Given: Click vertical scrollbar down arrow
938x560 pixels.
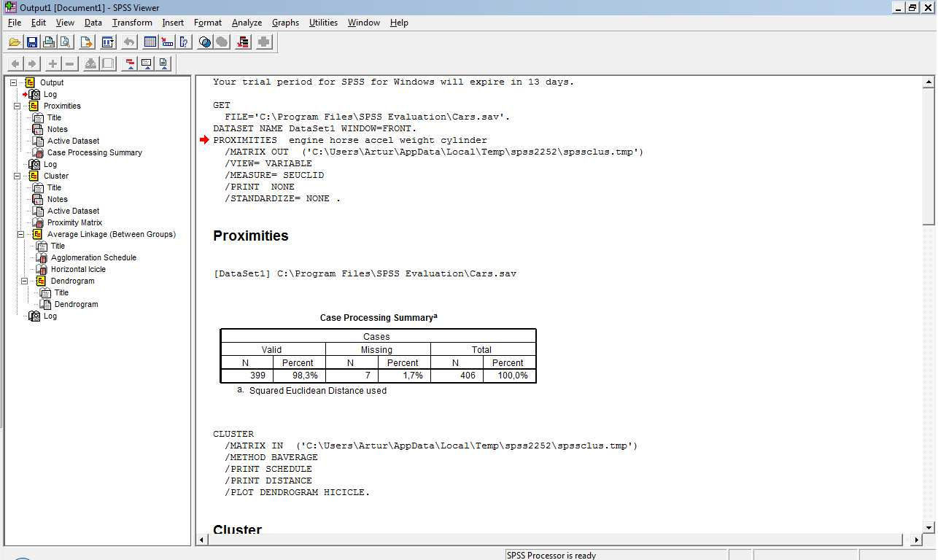Looking at the screenshot, I should tap(929, 527).
